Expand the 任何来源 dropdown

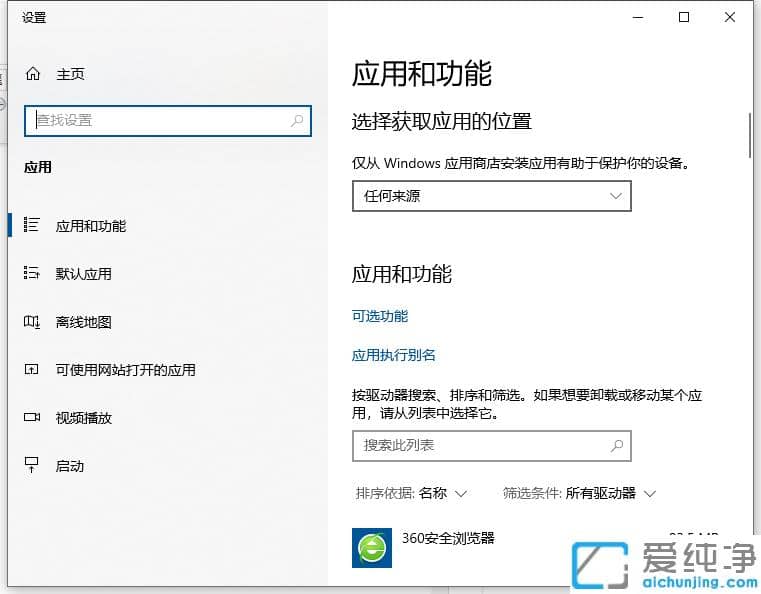pyautogui.click(x=491, y=196)
